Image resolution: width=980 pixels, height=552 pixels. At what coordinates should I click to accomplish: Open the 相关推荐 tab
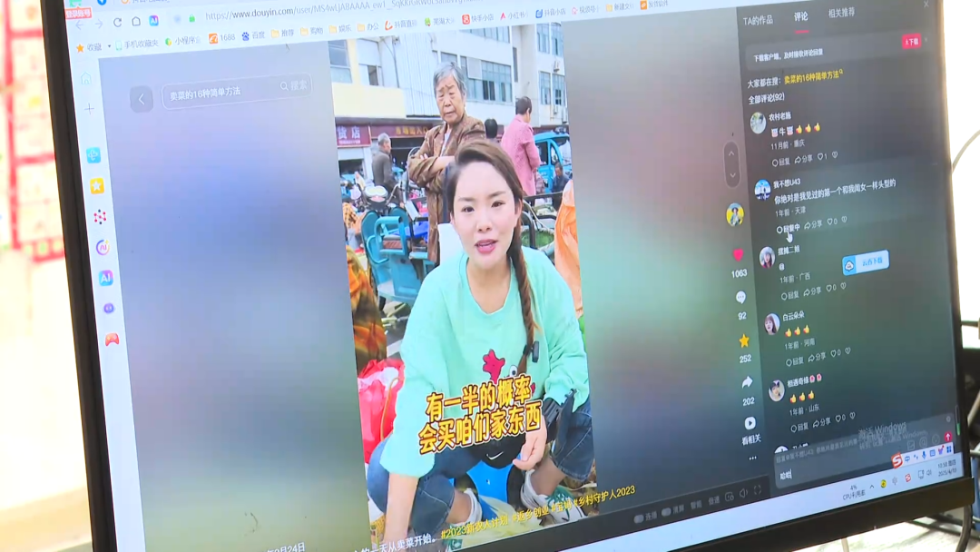(x=842, y=14)
